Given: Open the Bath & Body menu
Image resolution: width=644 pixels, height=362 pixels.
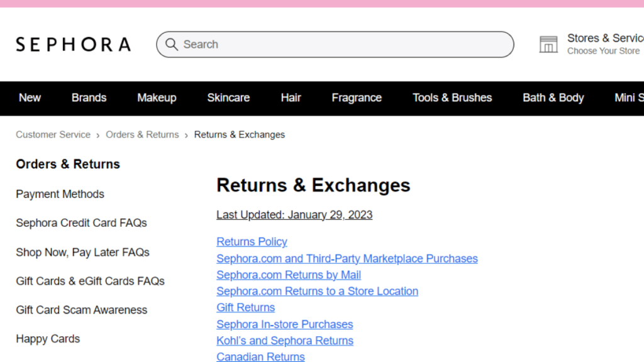Looking at the screenshot, I should click(553, 98).
